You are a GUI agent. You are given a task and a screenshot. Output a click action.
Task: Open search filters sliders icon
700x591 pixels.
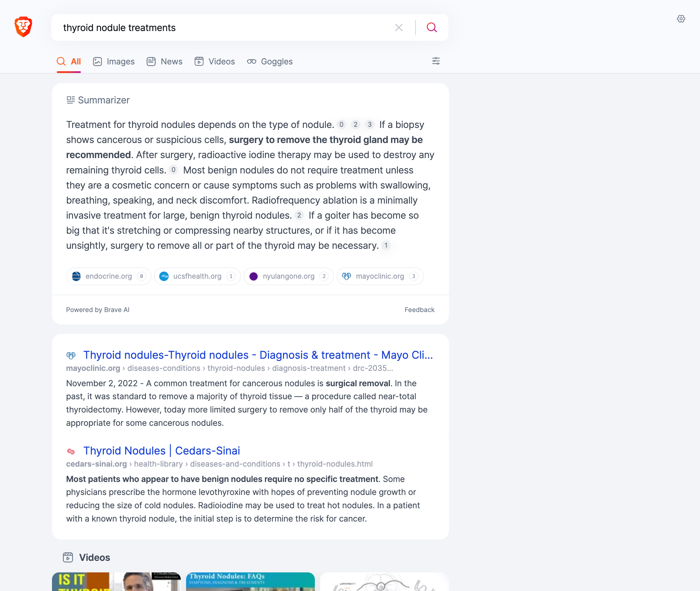coord(436,61)
